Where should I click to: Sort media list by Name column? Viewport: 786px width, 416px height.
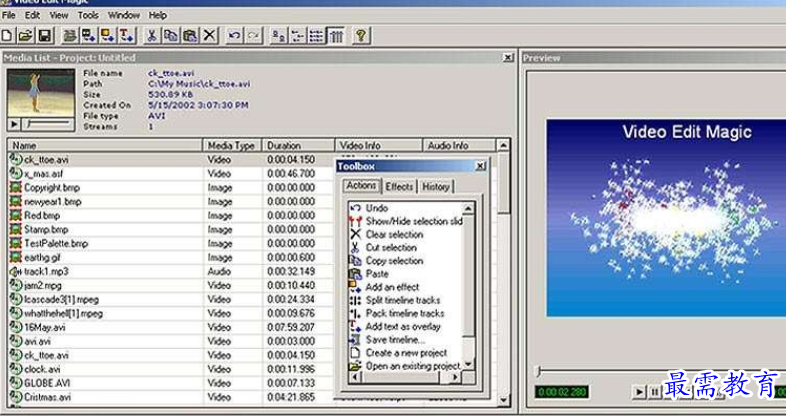105,145
